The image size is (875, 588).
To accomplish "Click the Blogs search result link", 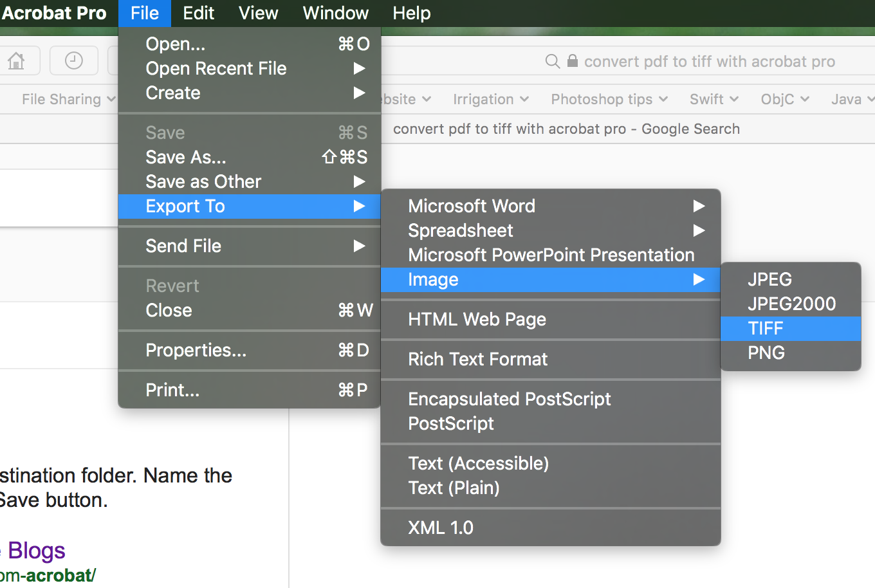I will (36, 551).
